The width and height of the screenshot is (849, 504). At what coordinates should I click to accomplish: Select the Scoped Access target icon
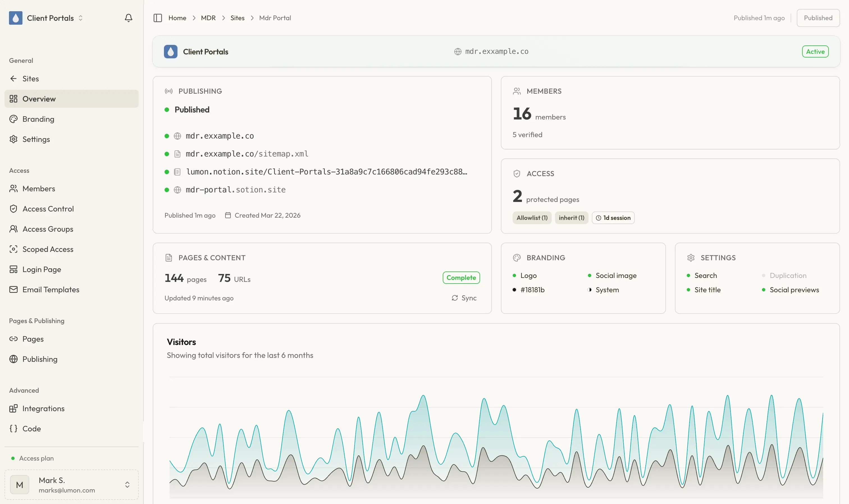(x=13, y=249)
